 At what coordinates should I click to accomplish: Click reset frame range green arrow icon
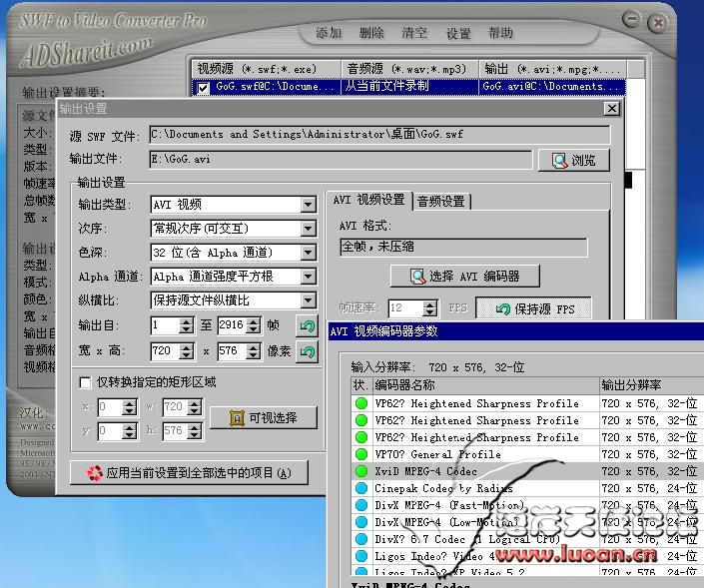click(x=308, y=325)
